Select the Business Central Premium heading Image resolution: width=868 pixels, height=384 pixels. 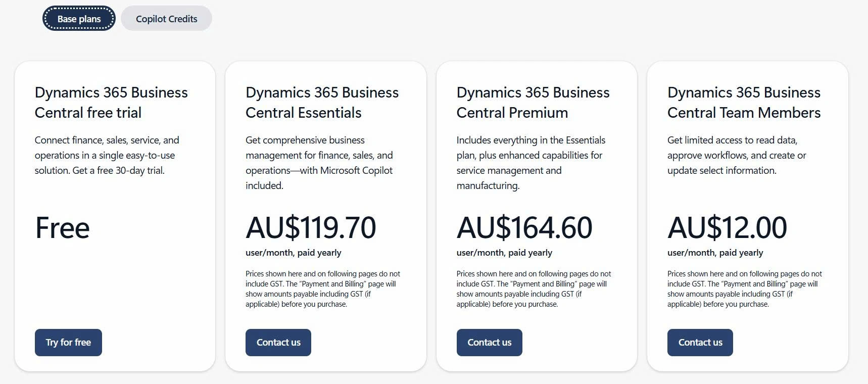point(533,103)
